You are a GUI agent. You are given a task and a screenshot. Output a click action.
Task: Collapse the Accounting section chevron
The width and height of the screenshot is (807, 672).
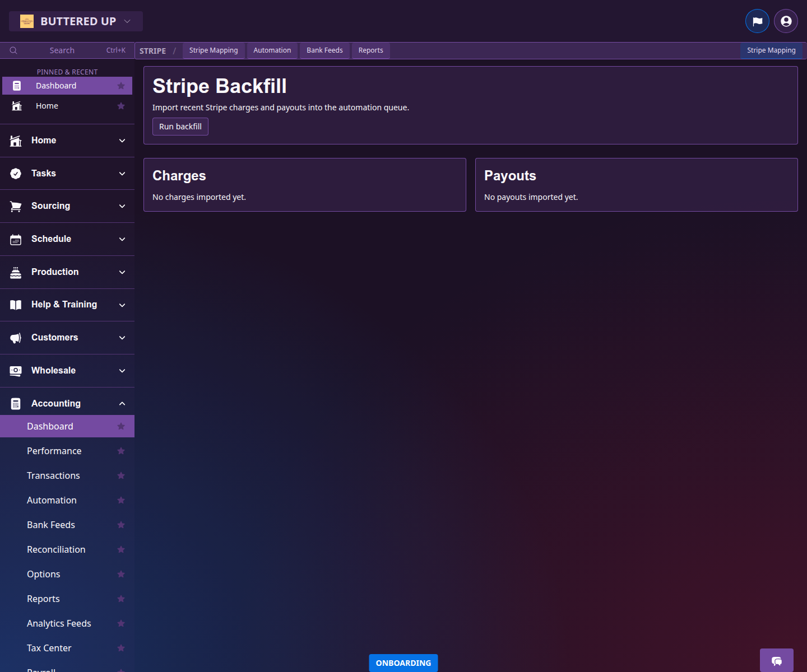(x=122, y=403)
